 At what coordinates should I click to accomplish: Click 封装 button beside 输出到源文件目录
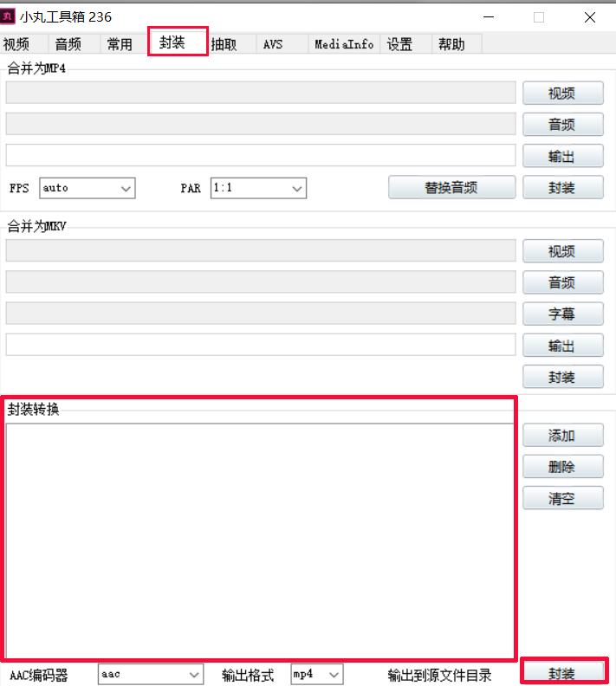point(564,672)
